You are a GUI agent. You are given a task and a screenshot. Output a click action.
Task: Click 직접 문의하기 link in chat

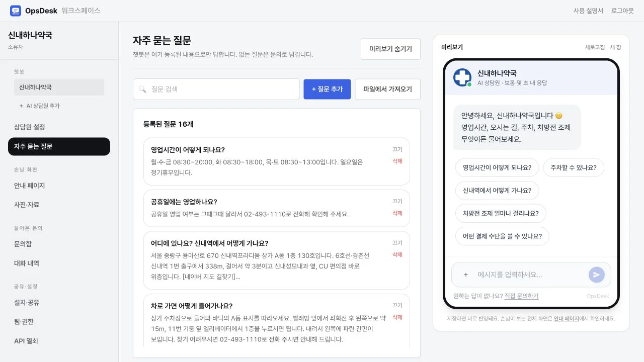tap(521, 296)
